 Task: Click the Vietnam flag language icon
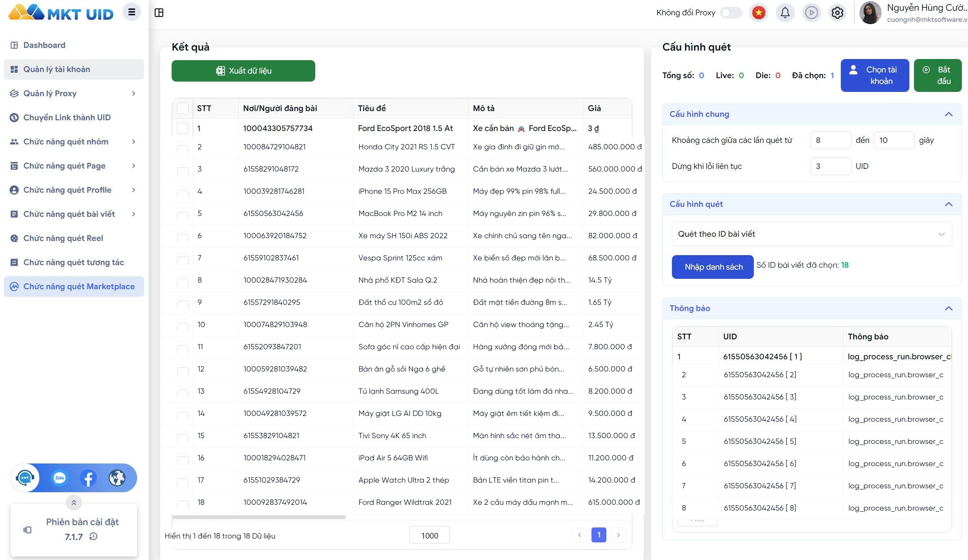point(758,13)
